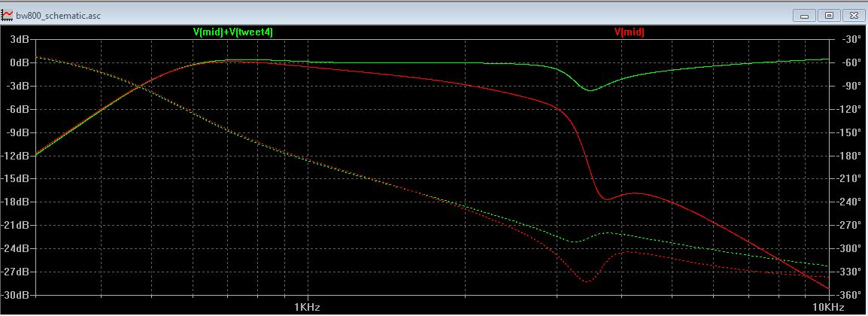Click the 0dB magnitude axis label
The image size is (868, 316).
[19, 62]
